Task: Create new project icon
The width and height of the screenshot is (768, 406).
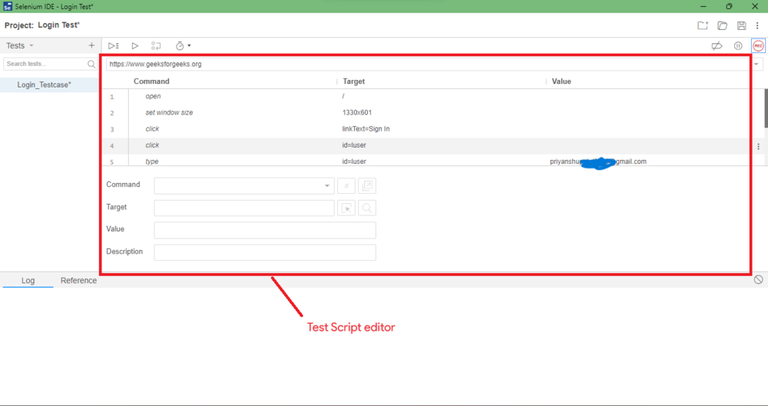Action: coord(703,25)
